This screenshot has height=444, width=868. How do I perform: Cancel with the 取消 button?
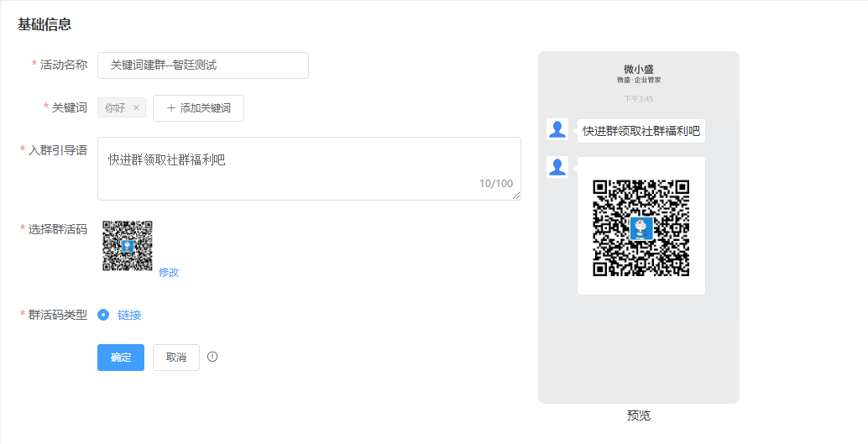click(176, 358)
